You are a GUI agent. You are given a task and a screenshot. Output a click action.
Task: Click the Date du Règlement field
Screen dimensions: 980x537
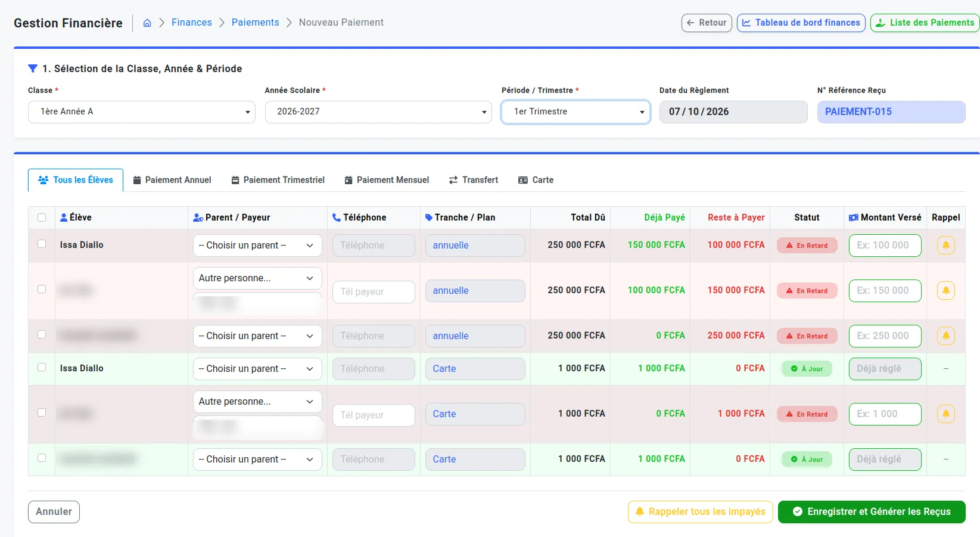[x=733, y=112]
